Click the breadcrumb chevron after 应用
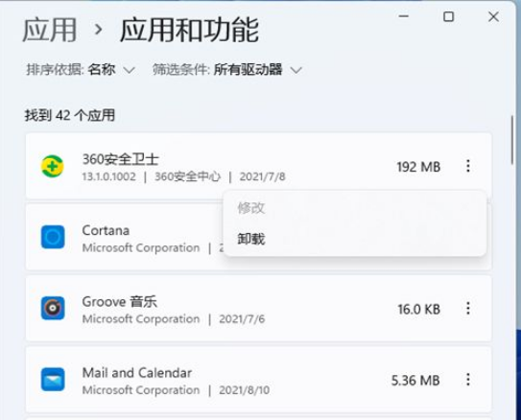The width and height of the screenshot is (521, 420). coord(99,30)
